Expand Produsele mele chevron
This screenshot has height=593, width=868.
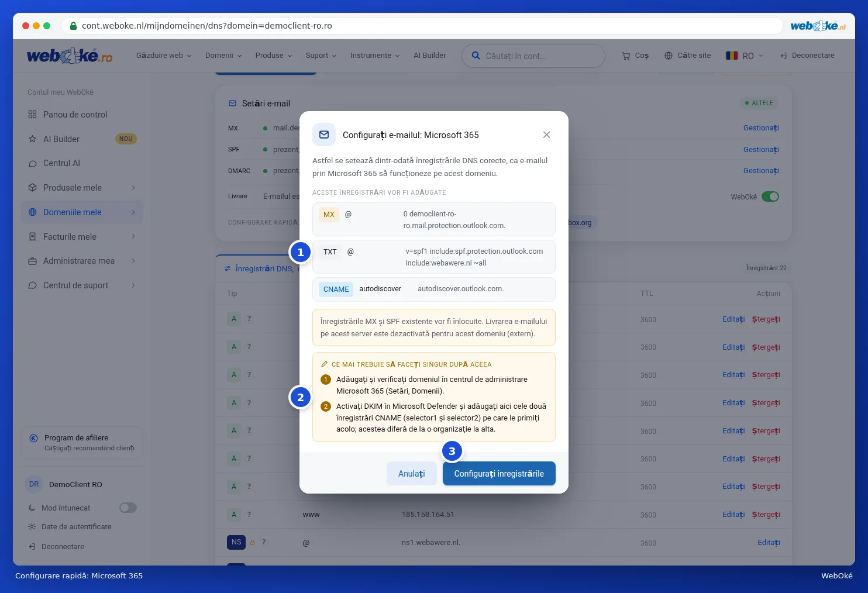tap(133, 188)
